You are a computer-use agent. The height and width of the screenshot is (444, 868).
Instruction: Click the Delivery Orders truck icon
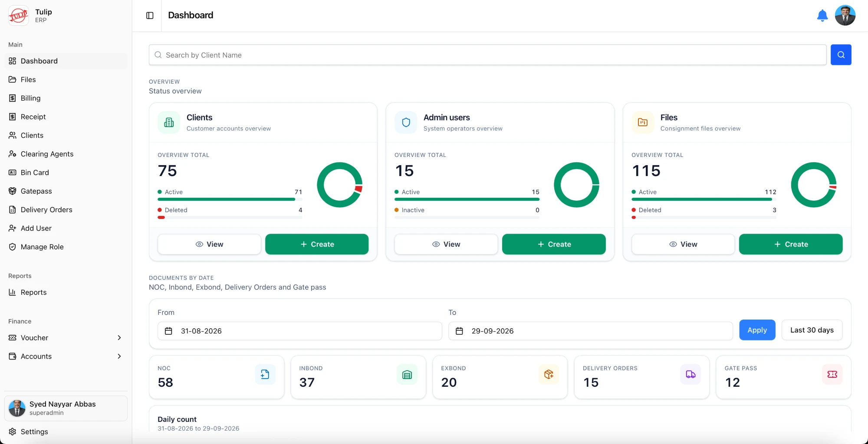690,374
